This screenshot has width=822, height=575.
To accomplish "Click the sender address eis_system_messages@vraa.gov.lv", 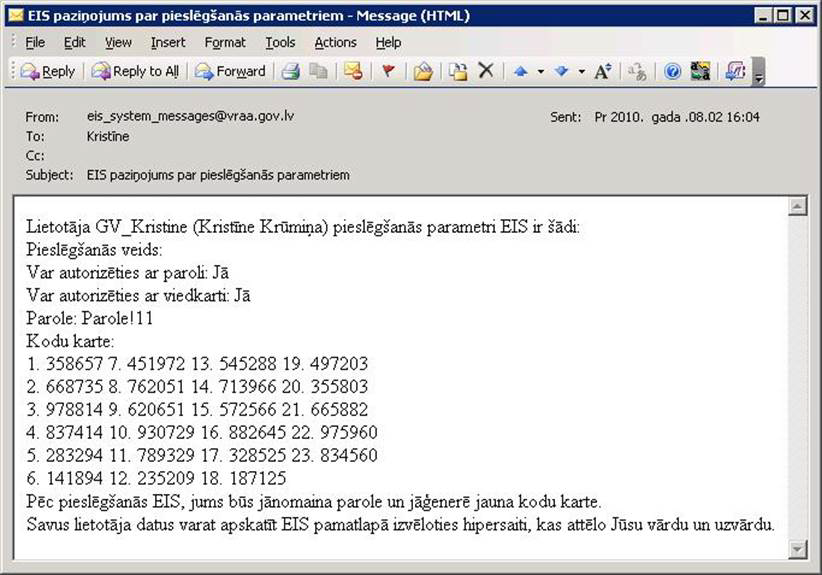I will tap(190, 116).
